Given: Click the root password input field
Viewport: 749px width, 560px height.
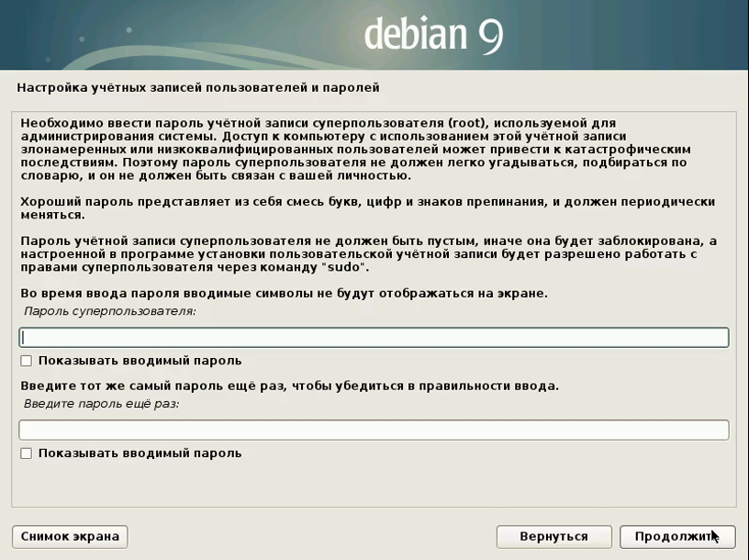Looking at the screenshot, I should 374,338.
